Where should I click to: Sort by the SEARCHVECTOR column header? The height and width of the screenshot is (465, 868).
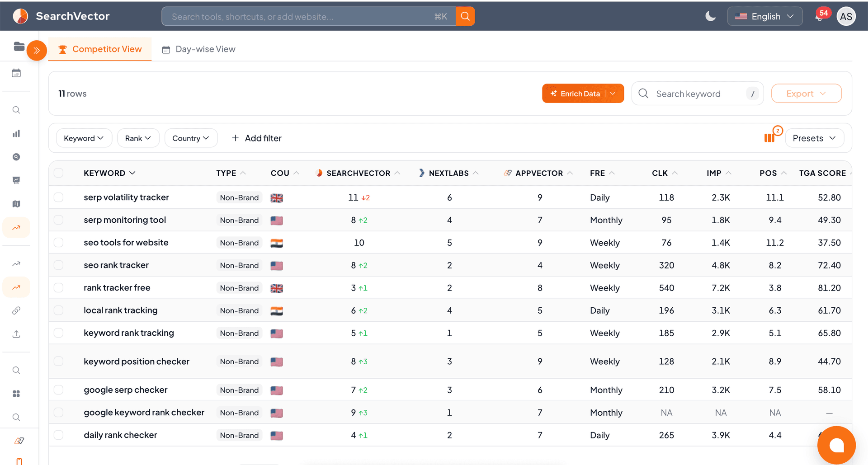[358, 173]
